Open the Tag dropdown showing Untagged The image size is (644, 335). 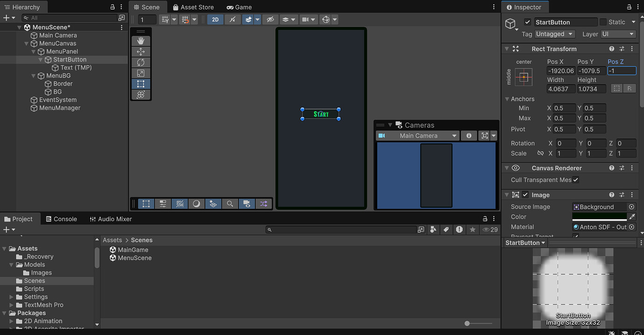(554, 34)
